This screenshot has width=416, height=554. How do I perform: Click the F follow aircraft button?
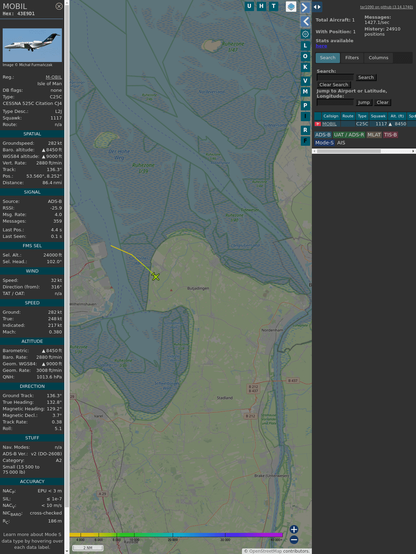(x=305, y=141)
